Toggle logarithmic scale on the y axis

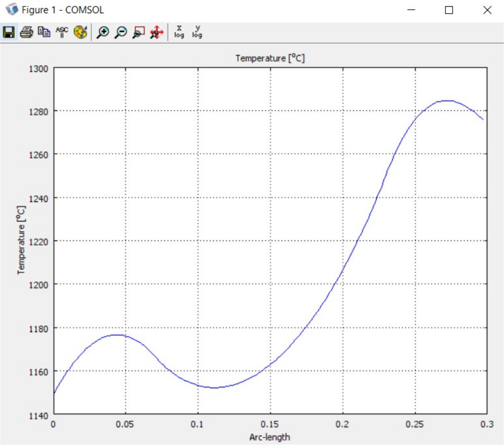[x=197, y=33]
